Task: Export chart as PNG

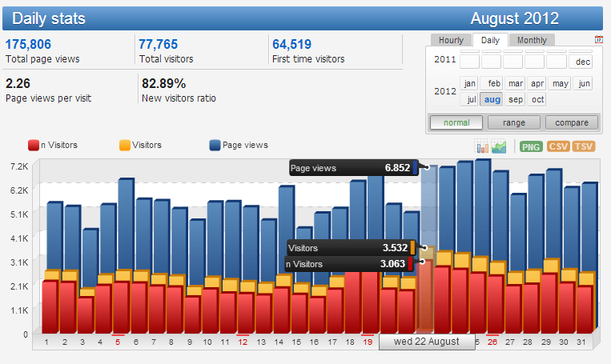Action: click(531, 146)
